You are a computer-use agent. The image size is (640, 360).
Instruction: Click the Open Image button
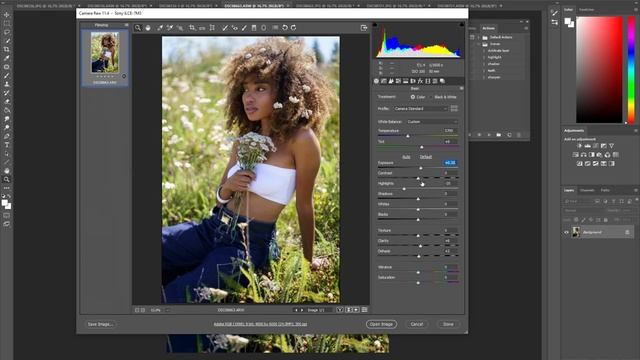tap(381, 324)
